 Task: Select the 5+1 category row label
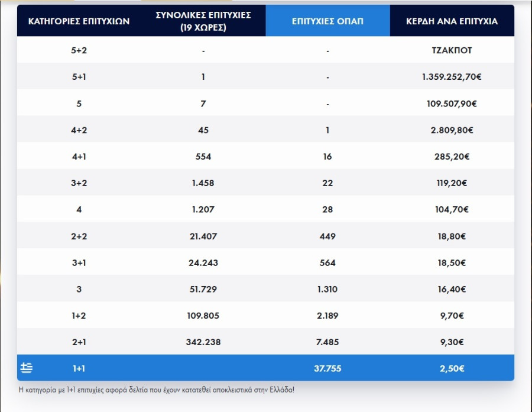[79, 77]
